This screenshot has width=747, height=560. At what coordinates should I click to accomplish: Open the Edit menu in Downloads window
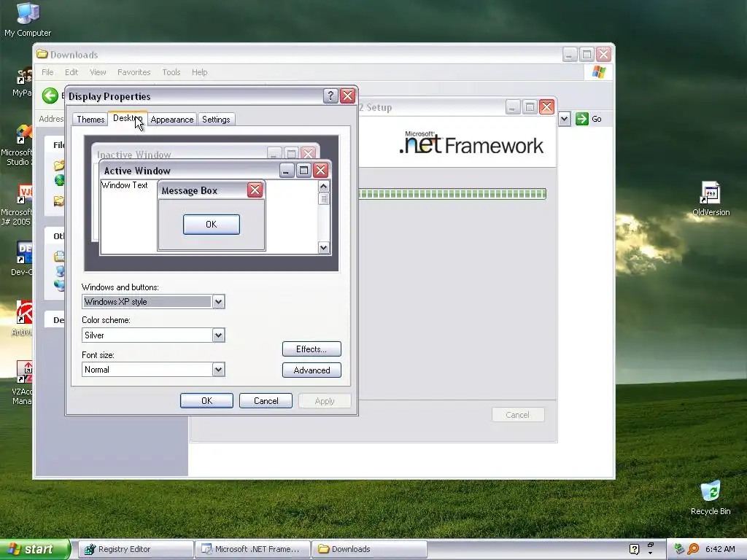click(71, 72)
